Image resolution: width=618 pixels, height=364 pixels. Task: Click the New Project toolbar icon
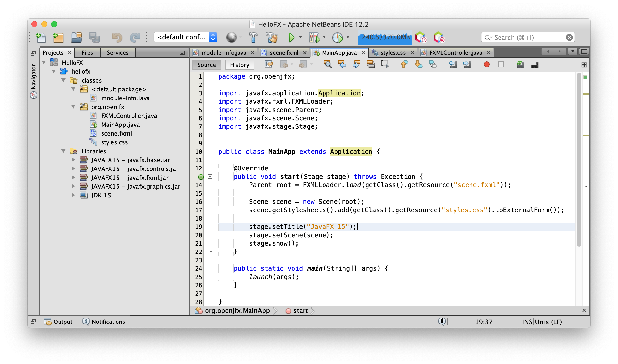(58, 38)
